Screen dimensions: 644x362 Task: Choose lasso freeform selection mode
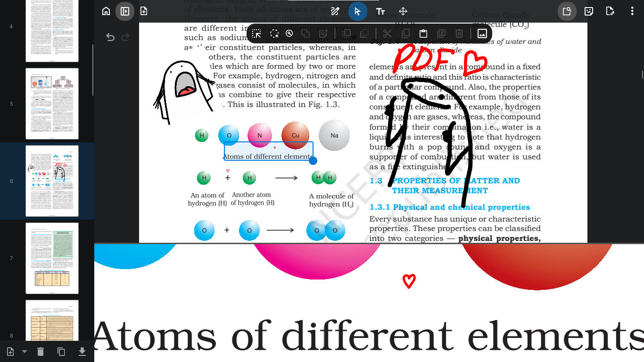click(274, 33)
